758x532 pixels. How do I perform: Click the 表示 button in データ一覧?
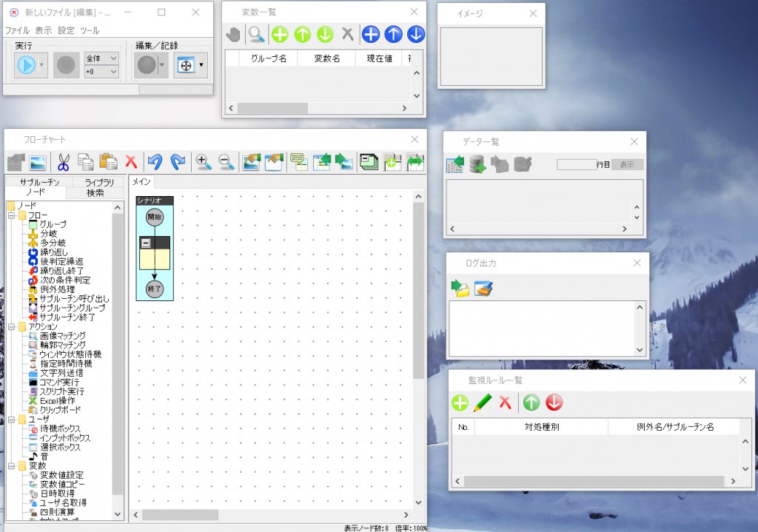click(626, 164)
